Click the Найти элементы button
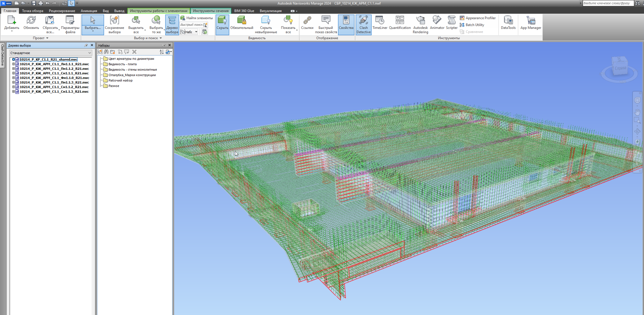This screenshot has width=644, height=315. pyautogui.click(x=197, y=18)
